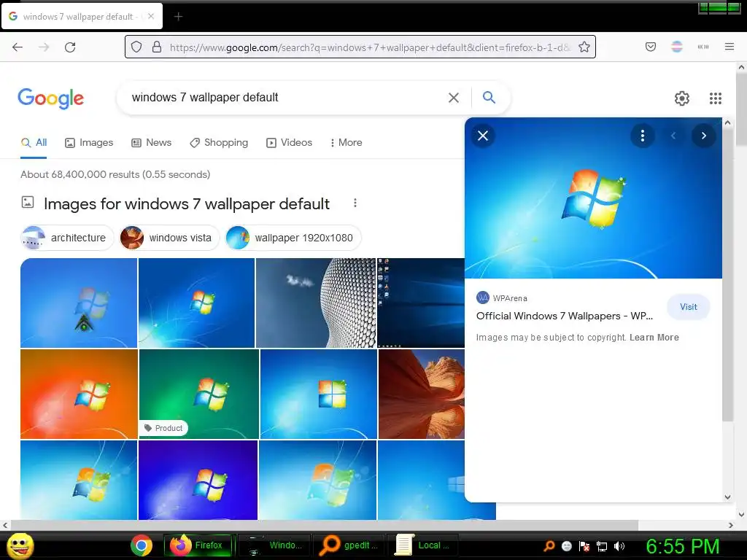Switch to the gpedit taskbar window
The image size is (747, 560).
[349, 545]
